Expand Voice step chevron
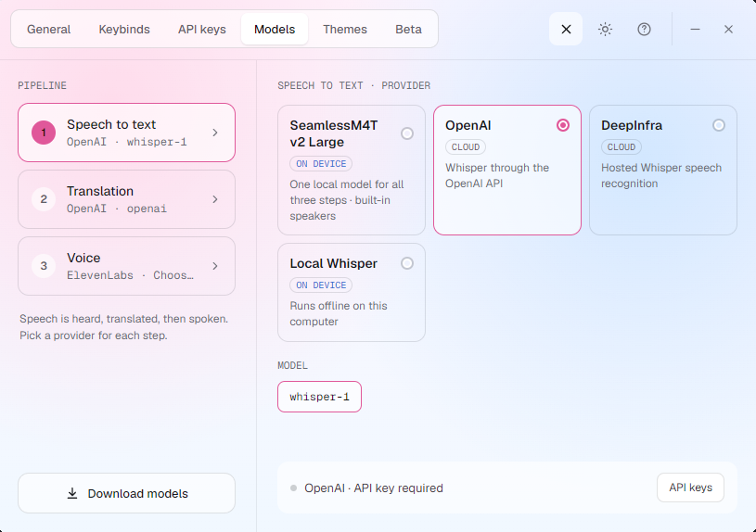Screen dimensions: 756x532 pyautogui.click(x=215, y=265)
